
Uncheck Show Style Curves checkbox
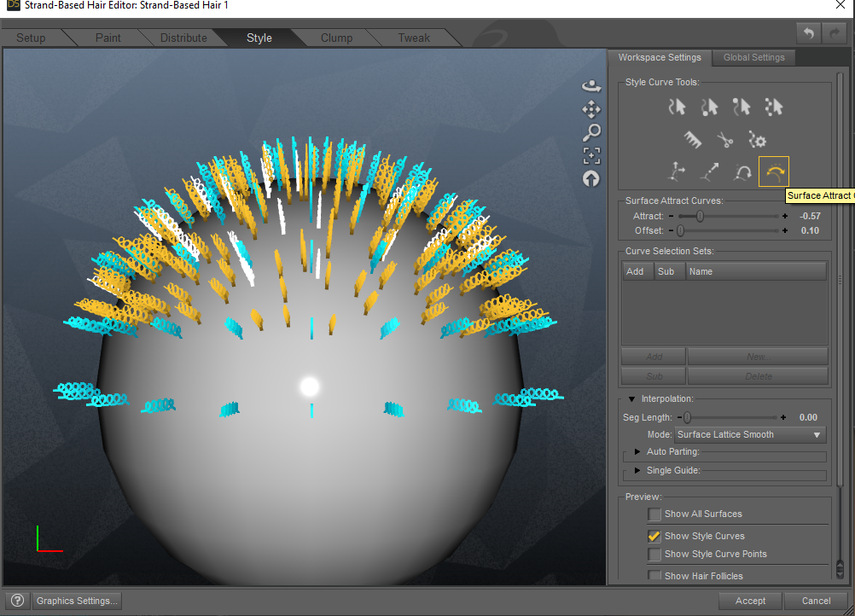654,536
